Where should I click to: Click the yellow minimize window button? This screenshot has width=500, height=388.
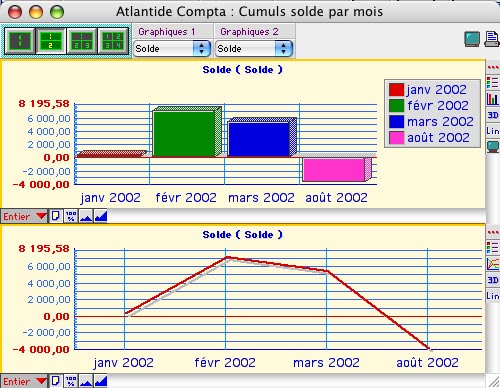36,12
